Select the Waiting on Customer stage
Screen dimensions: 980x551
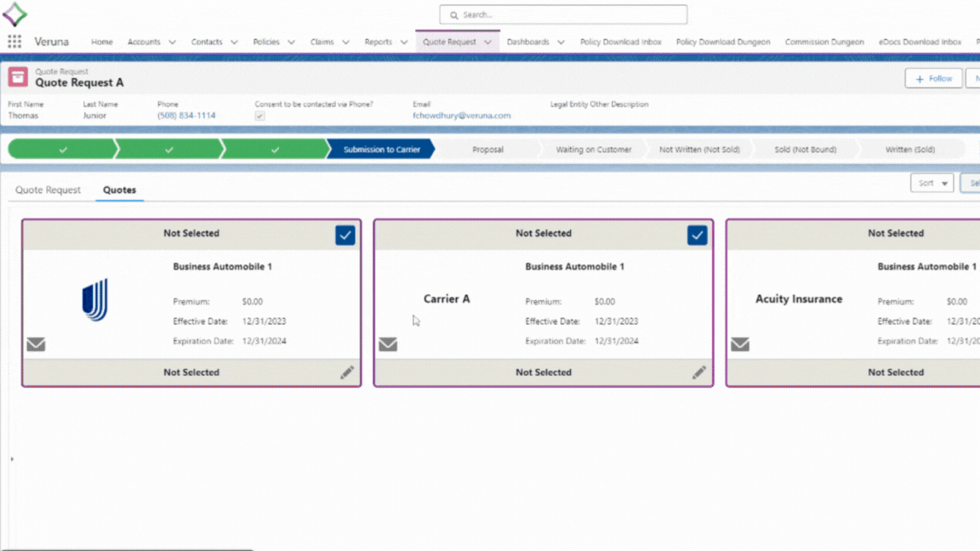594,150
